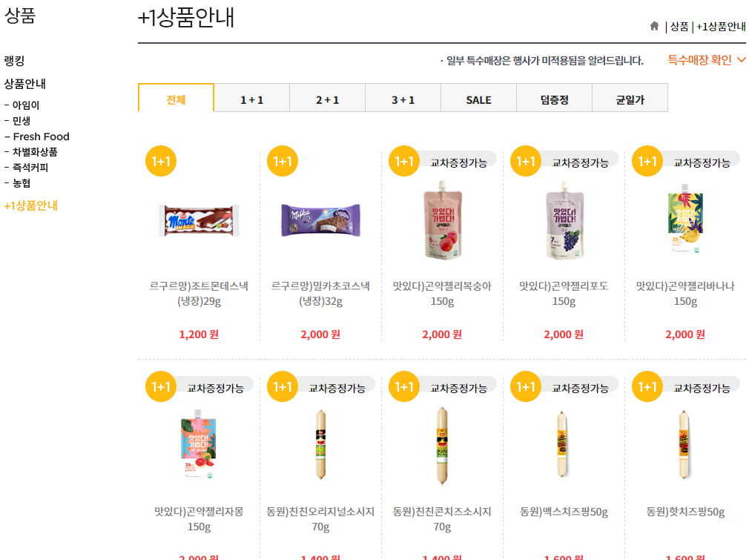Switch to the 균일가 tab

click(630, 99)
